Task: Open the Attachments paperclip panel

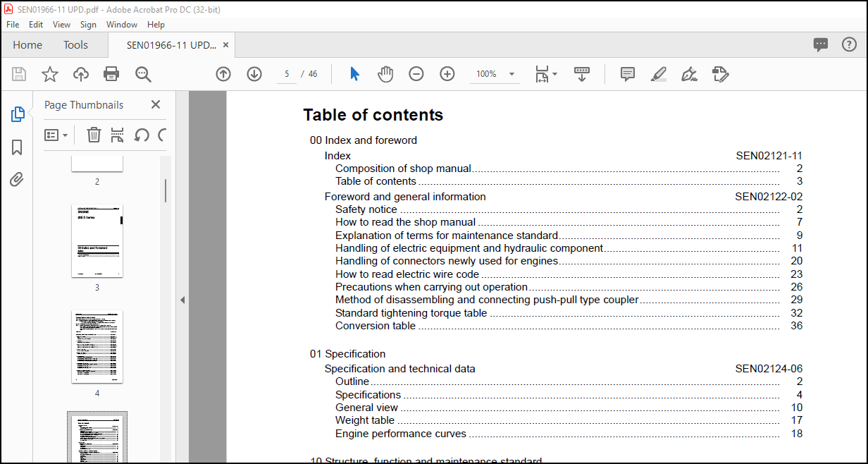Action: [17, 180]
